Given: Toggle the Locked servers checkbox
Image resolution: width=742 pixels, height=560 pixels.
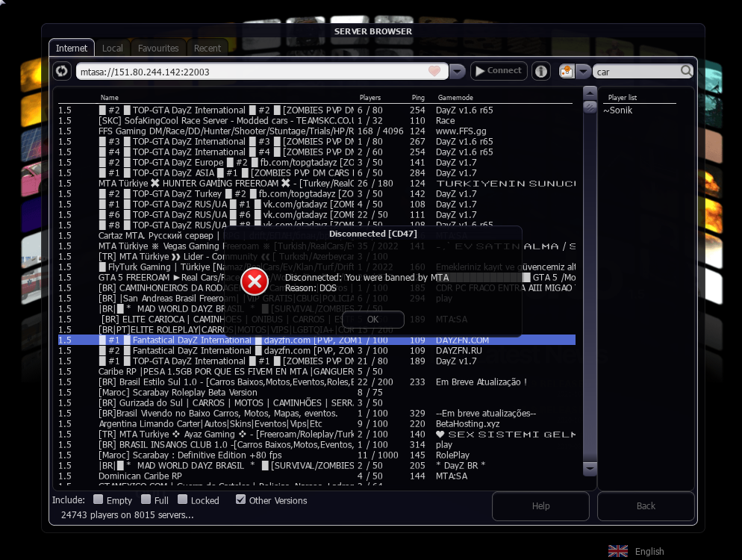Looking at the screenshot, I should click(x=182, y=500).
